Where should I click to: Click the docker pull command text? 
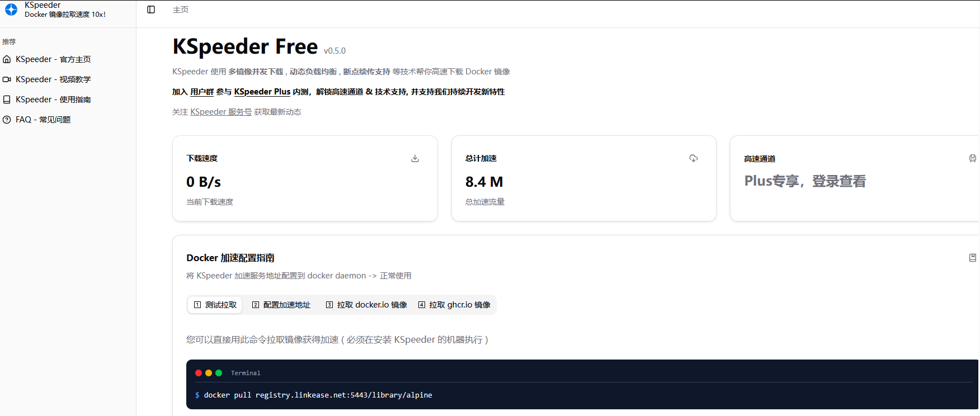pyautogui.click(x=318, y=395)
